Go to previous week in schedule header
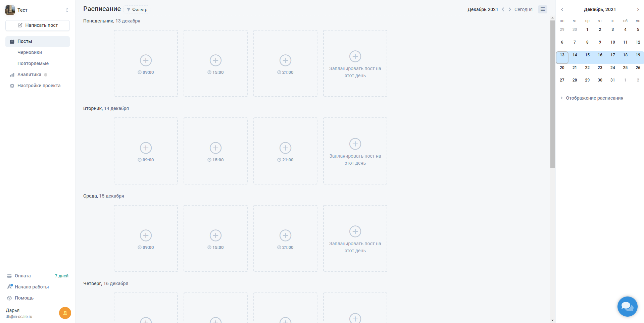Image resolution: width=644 pixels, height=323 pixels. click(503, 9)
